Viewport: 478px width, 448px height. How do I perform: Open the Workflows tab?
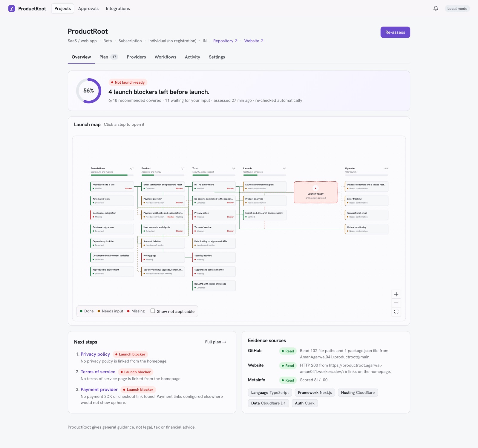click(x=165, y=57)
